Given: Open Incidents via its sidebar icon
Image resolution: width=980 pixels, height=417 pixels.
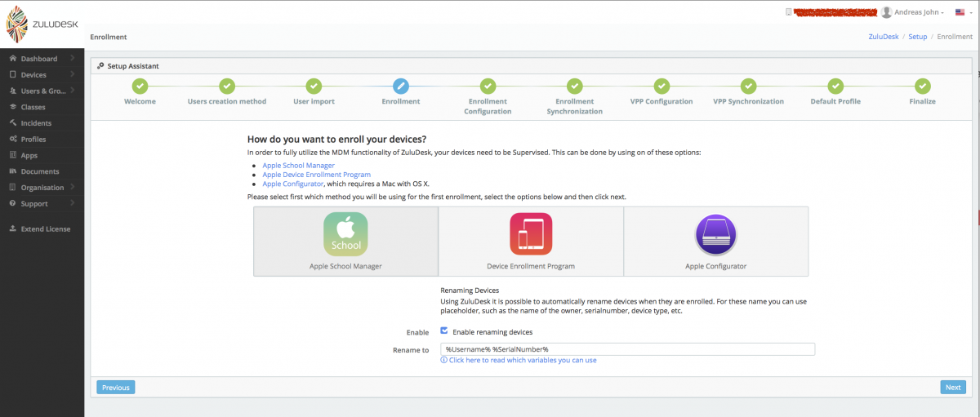Looking at the screenshot, I should point(13,123).
